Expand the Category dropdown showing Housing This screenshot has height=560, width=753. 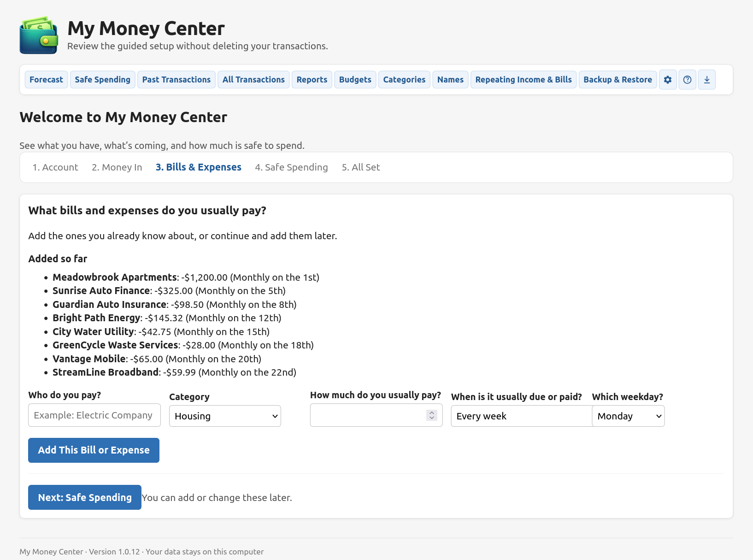click(225, 416)
